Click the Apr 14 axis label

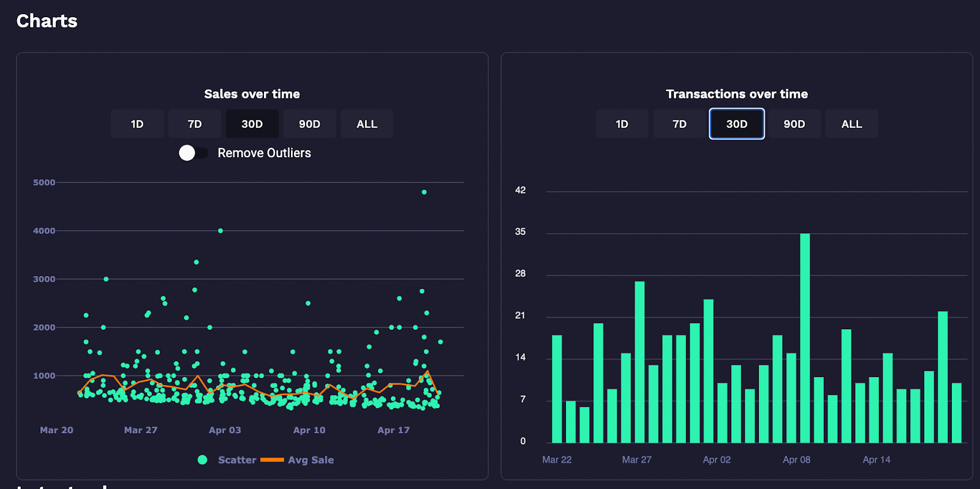point(876,460)
